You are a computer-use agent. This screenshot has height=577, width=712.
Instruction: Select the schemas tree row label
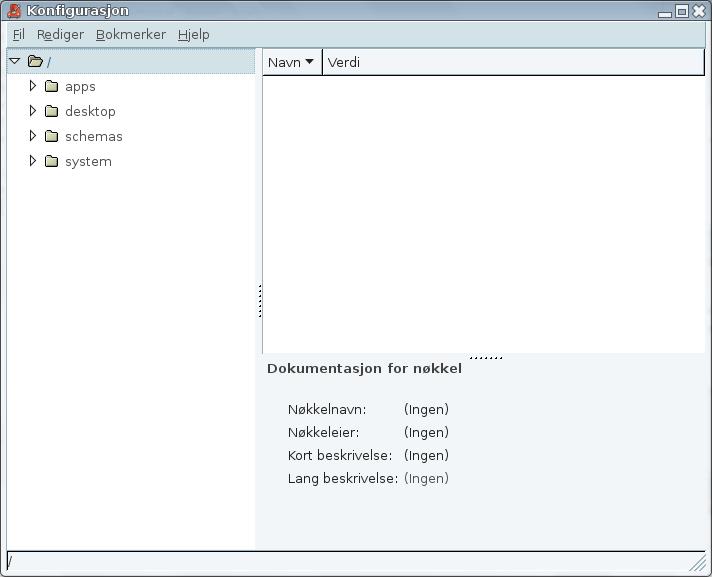(94, 136)
